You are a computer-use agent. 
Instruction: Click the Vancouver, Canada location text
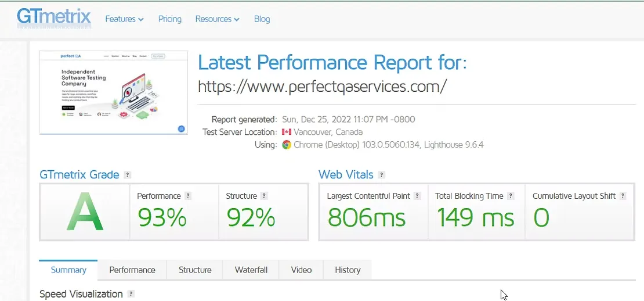328,132
